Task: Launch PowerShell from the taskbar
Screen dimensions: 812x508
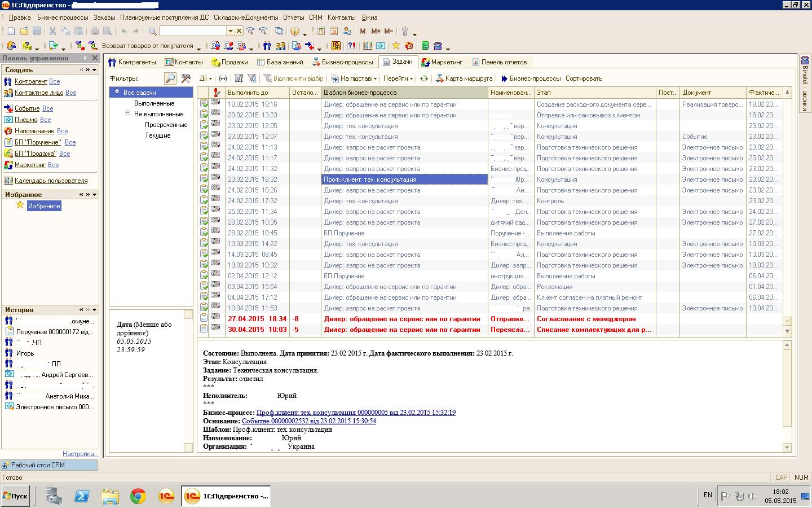Action: click(82, 496)
